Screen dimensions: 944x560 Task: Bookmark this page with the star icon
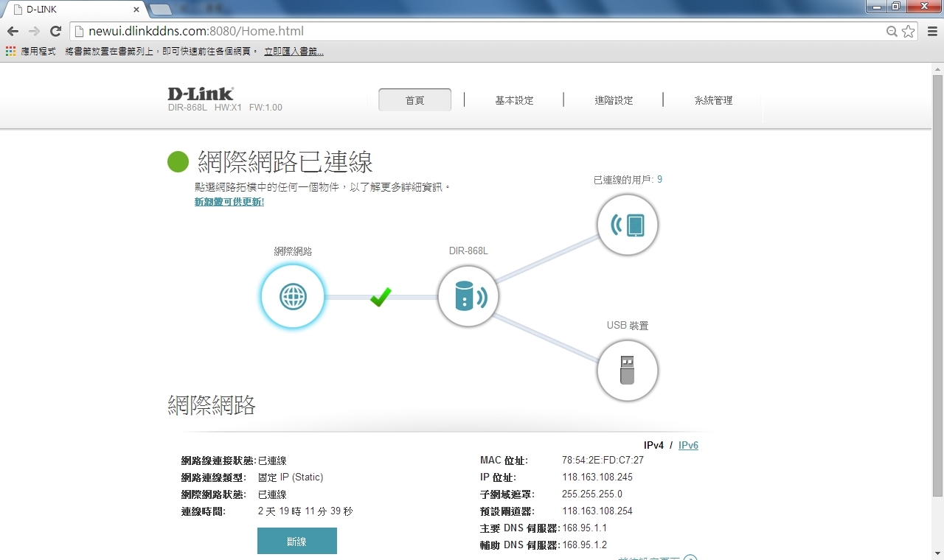pyautogui.click(x=909, y=31)
